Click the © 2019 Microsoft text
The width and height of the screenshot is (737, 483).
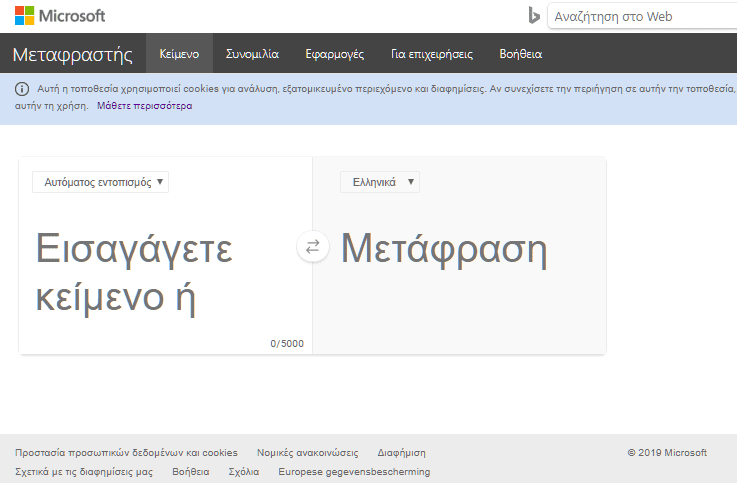667,452
